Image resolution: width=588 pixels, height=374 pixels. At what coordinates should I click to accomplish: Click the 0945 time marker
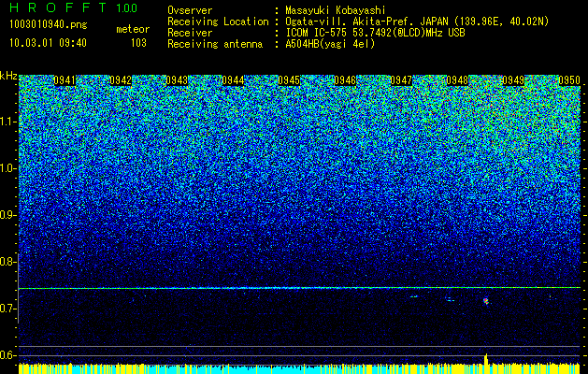click(x=289, y=80)
